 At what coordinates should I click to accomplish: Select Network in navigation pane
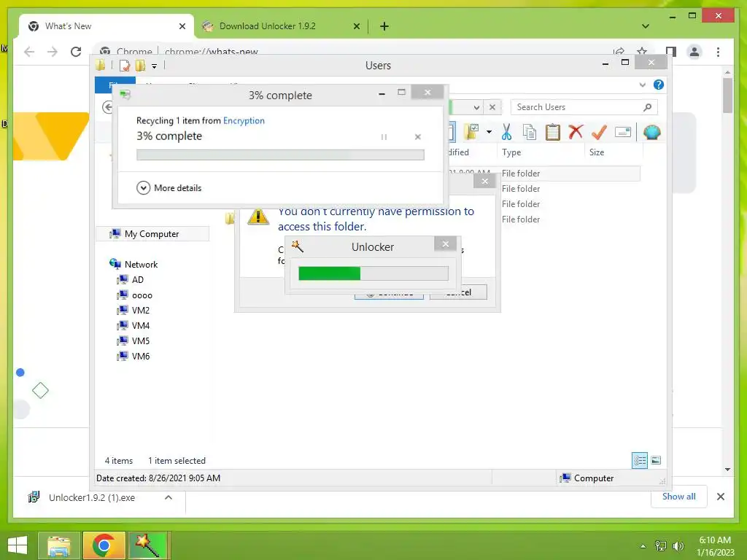134,264
